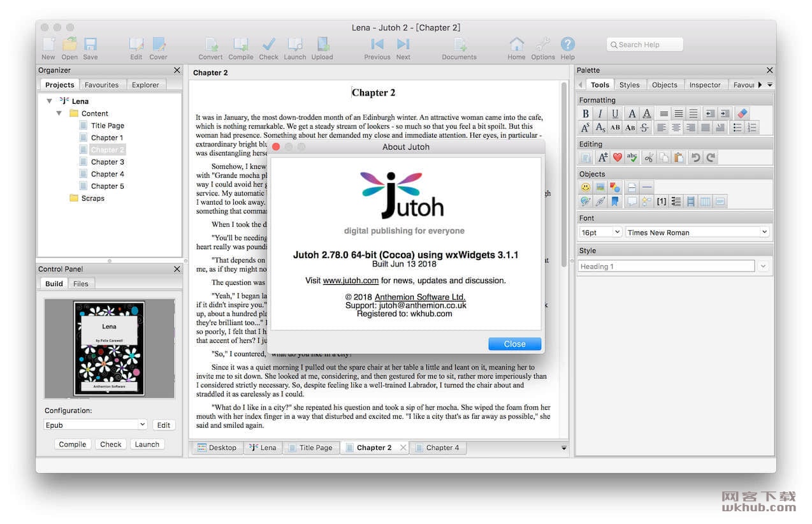Viewport: 812px width, 524px height.
Task: Toggle the bulleted list button
Action: (x=737, y=127)
